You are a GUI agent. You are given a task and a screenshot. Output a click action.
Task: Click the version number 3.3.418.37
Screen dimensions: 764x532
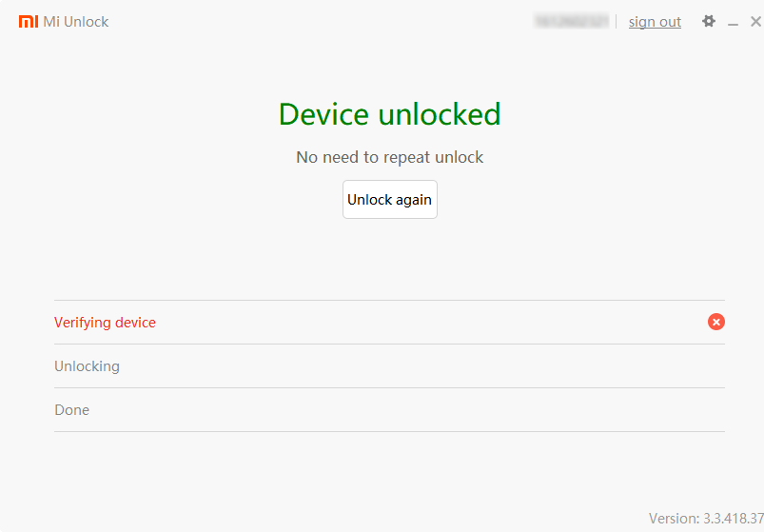pyautogui.click(x=733, y=519)
